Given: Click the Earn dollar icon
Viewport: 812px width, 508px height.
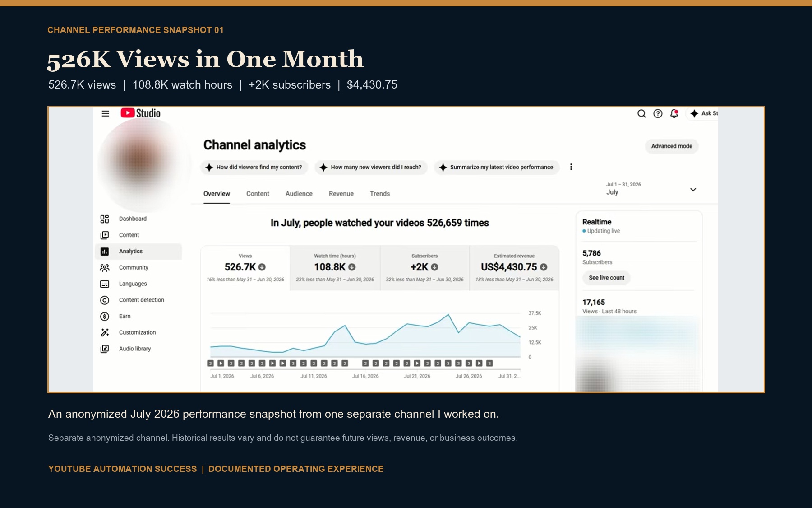Looking at the screenshot, I should pos(105,317).
